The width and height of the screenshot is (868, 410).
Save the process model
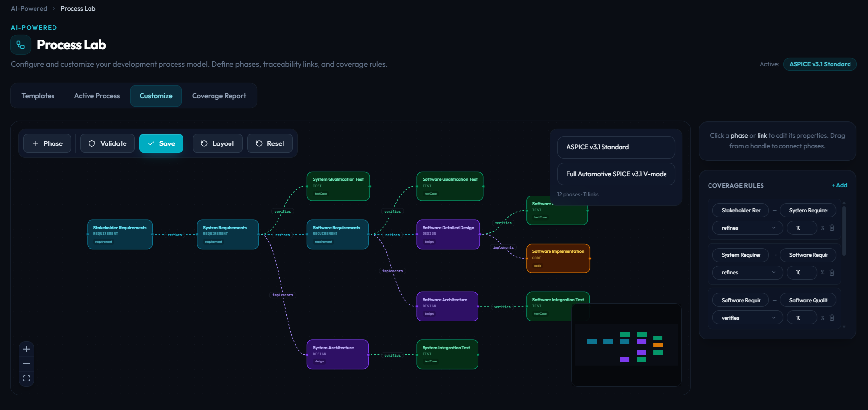[161, 143]
